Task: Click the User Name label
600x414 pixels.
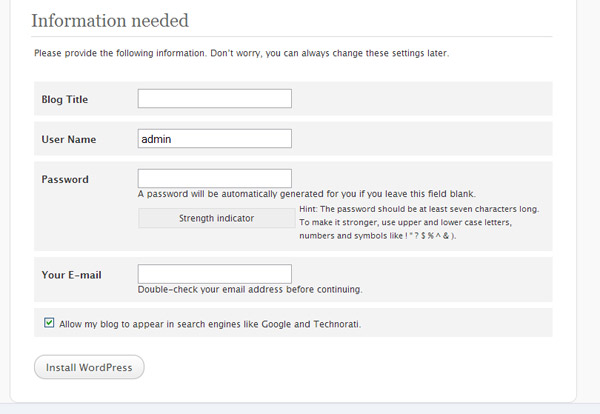Action: (x=69, y=139)
